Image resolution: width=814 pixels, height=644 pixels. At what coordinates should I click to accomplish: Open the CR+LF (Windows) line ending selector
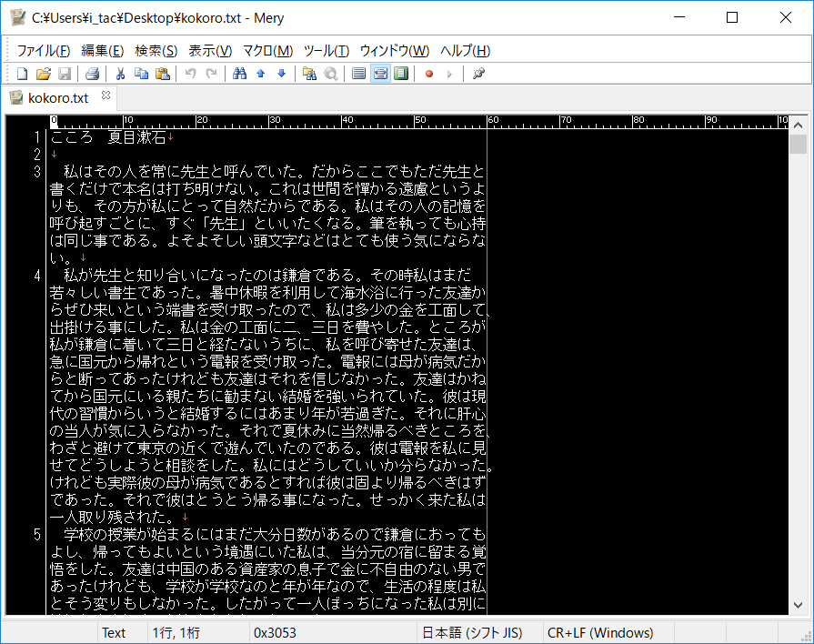tap(600, 632)
